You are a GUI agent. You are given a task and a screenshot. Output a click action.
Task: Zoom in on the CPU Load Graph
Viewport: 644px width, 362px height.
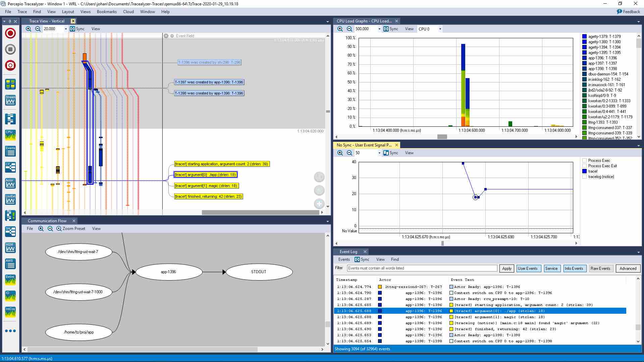(x=340, y=29)
